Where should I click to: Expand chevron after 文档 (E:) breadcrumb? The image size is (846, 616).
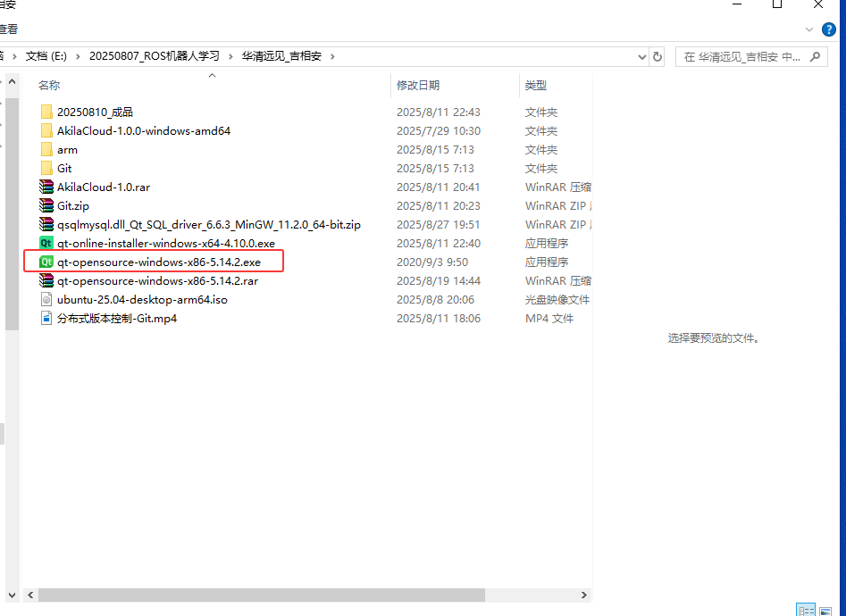point(78,56)
